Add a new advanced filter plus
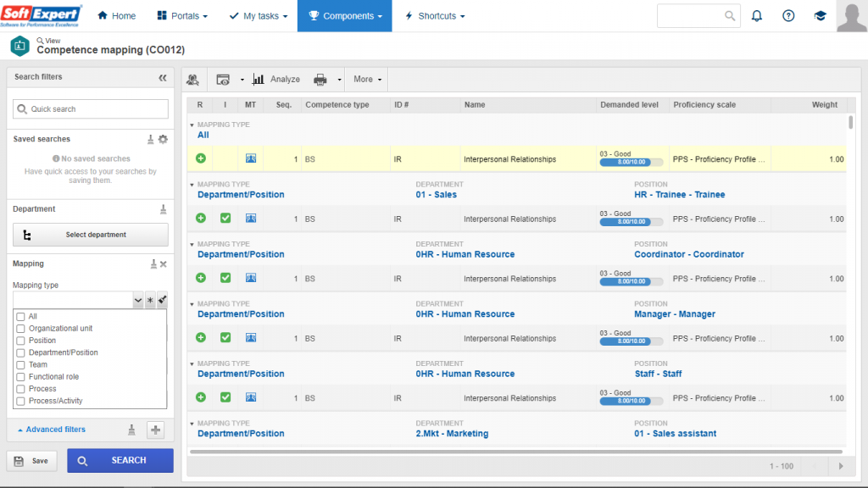 (x=156, y=430)
